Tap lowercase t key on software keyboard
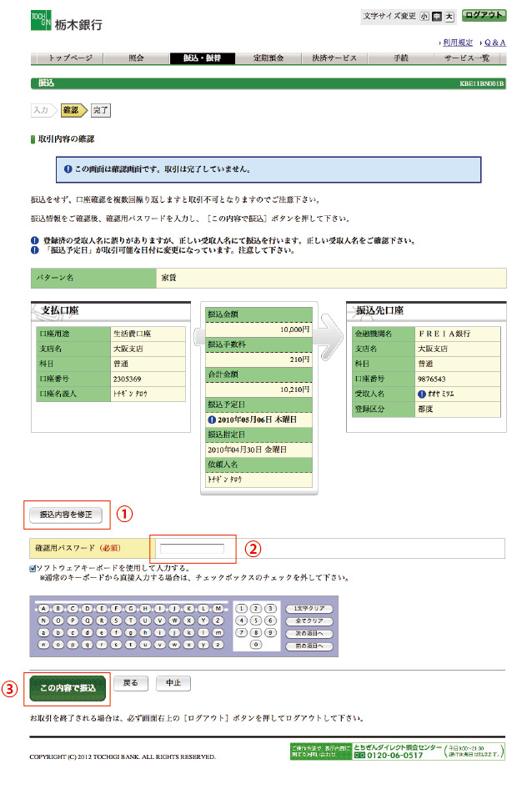532x789 pixels. [131, 645]
